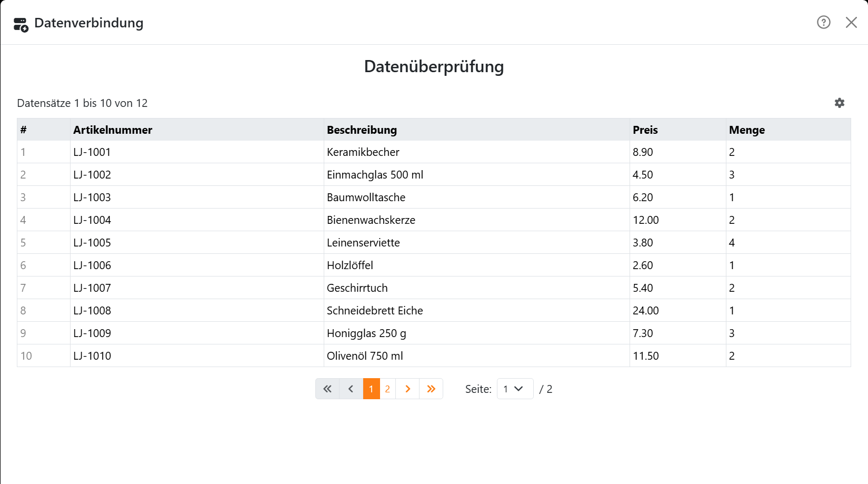Select cell LJ-1005
Screen dimensions: 868x484
(197, 243)
